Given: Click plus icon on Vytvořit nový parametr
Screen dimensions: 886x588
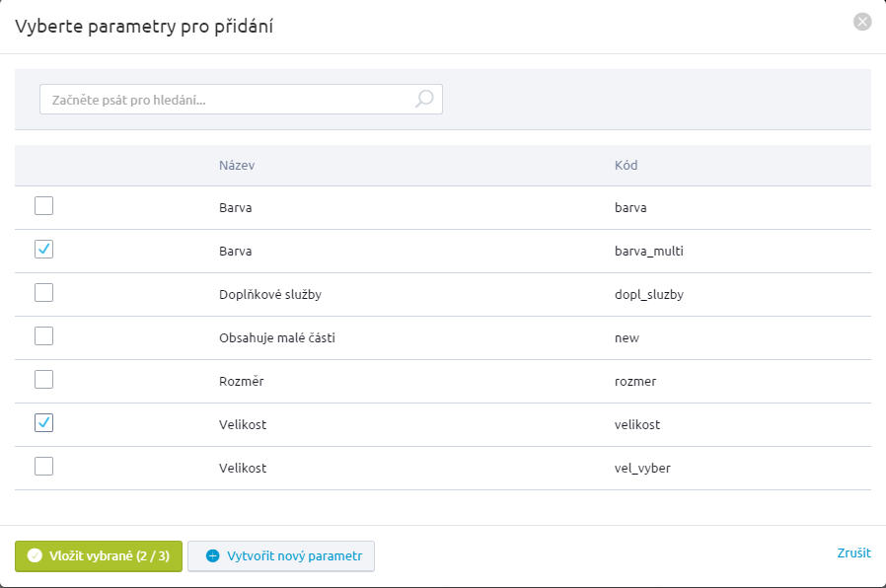Looking at the screenshot, I should point(212,555).
